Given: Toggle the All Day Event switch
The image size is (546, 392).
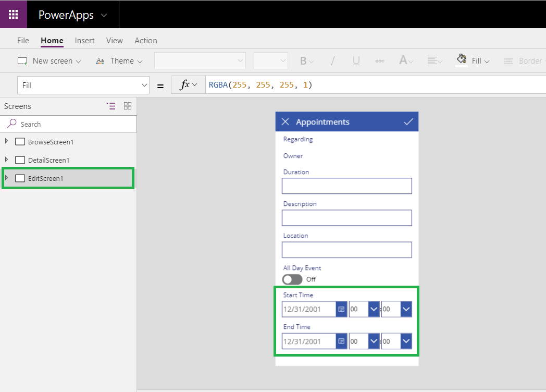Looking at the screenshot, I should [x=292, y=279].
